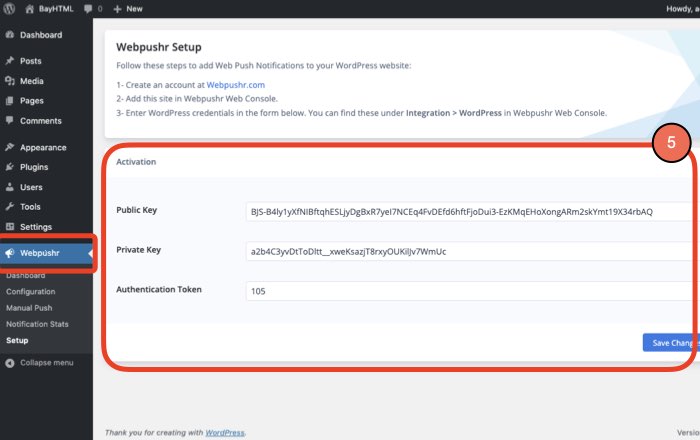Click the Authentication Token field
The height and width of the screenshot is (440, 700).
(x=472, y=291)
